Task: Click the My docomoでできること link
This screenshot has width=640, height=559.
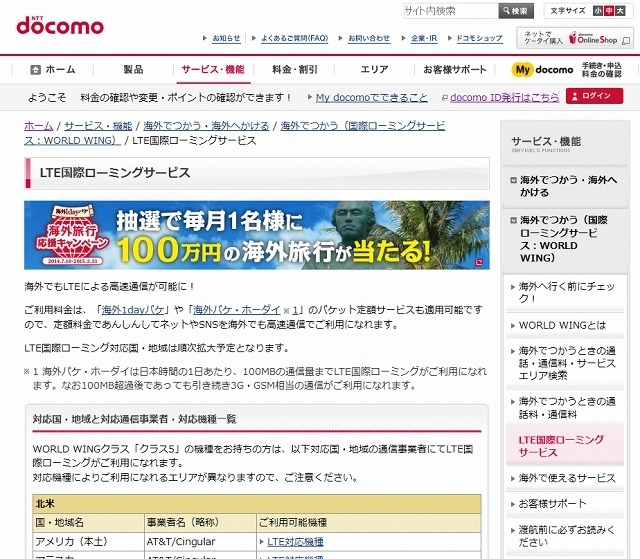Action: [372, 98]
